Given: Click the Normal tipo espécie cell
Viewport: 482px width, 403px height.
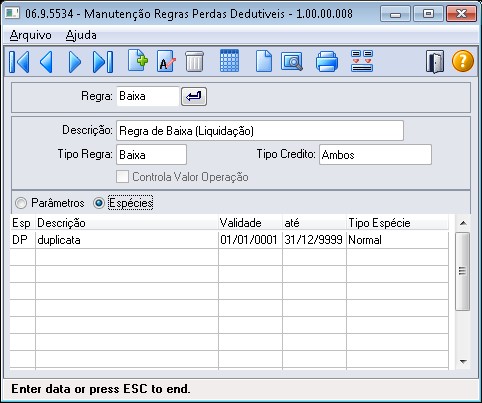Looking at the screenshot, I should coord(397,240).
